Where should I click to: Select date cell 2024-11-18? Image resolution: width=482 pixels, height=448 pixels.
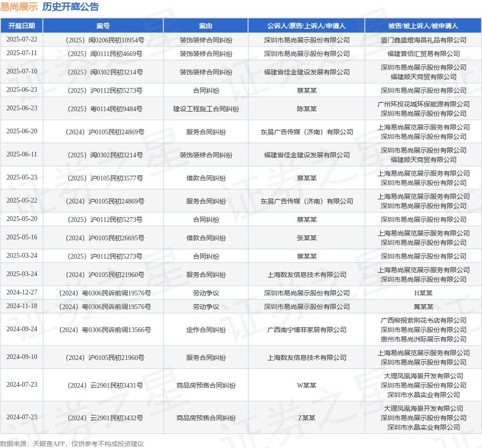point(22,306)
